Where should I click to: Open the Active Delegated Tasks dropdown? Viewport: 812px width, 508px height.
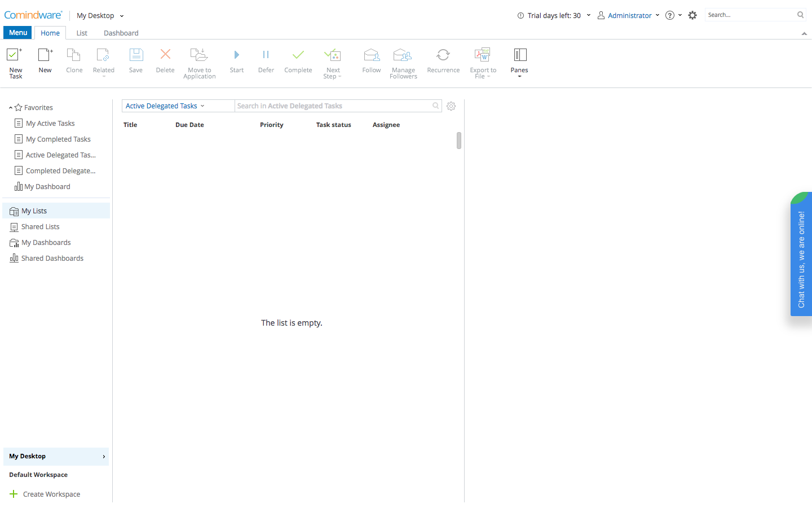click(x=165, y=106)
